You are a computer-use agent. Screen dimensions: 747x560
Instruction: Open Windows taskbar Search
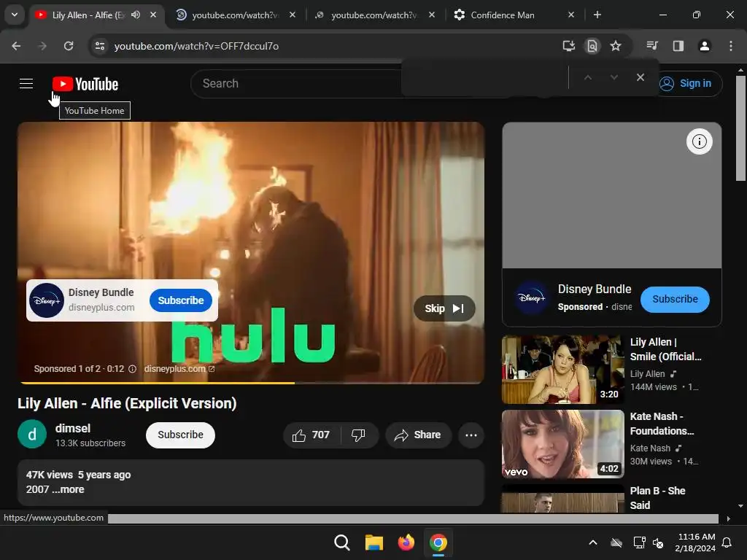pos(341,542)
